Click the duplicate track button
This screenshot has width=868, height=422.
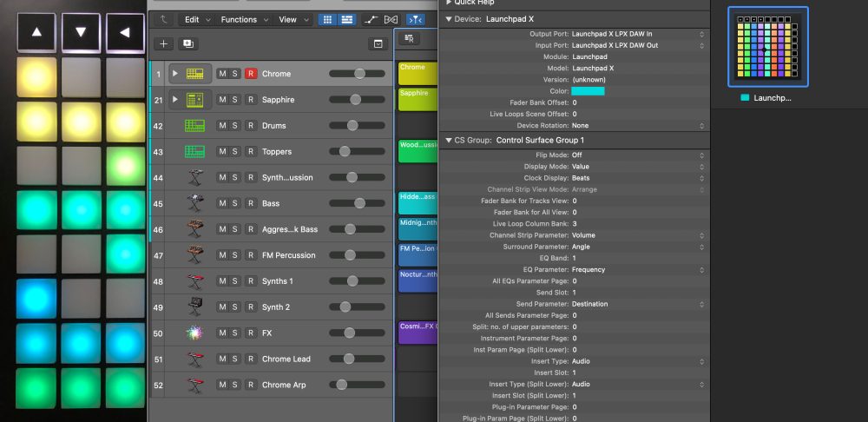(187, 43)
